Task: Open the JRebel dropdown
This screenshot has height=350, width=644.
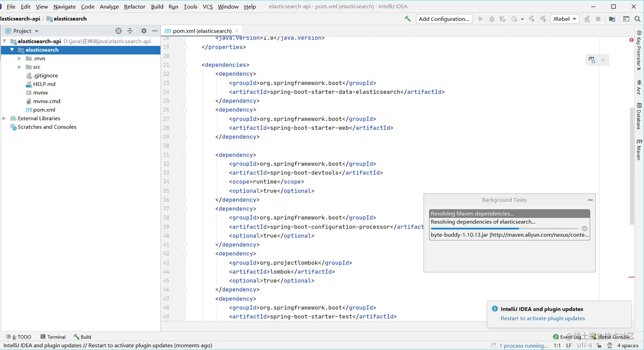Action: tap(564, 19)
